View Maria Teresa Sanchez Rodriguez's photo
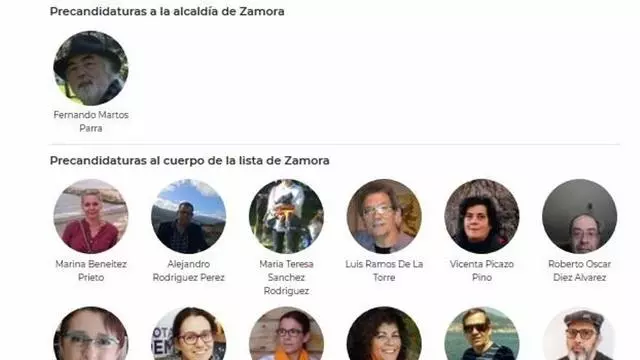The image size is (640, 360). coord(286,216)
